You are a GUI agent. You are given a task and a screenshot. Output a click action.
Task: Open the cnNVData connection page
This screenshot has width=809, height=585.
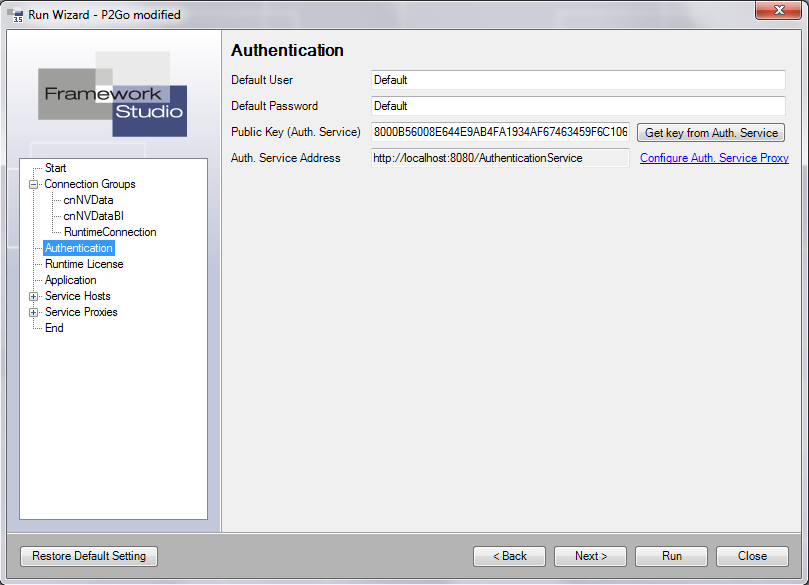click(88, 200)
